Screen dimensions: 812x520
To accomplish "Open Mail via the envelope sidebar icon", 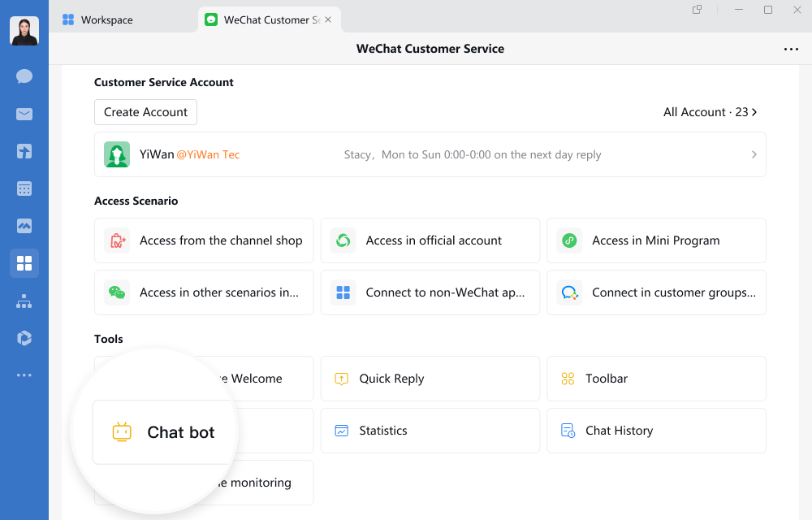I will 24,114.
